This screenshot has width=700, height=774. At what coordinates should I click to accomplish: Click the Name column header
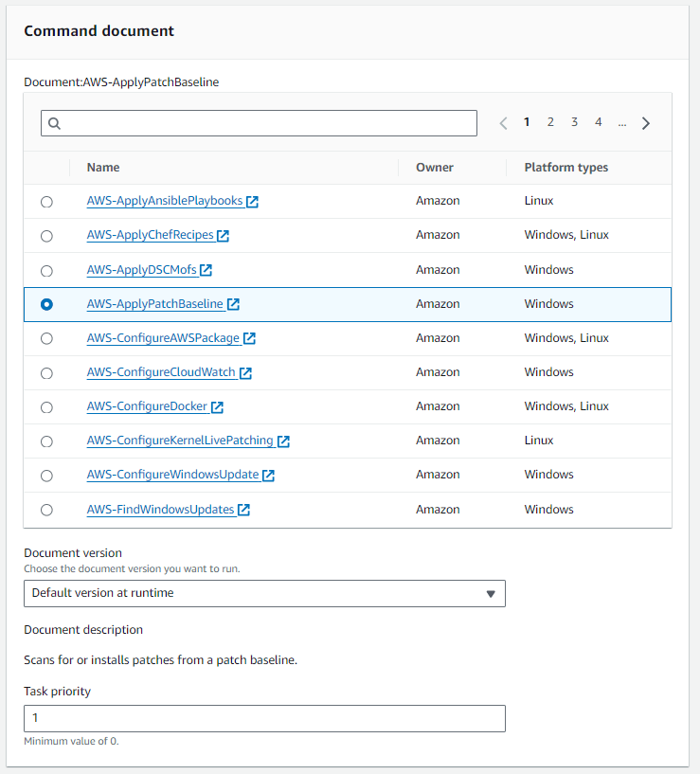103,168
